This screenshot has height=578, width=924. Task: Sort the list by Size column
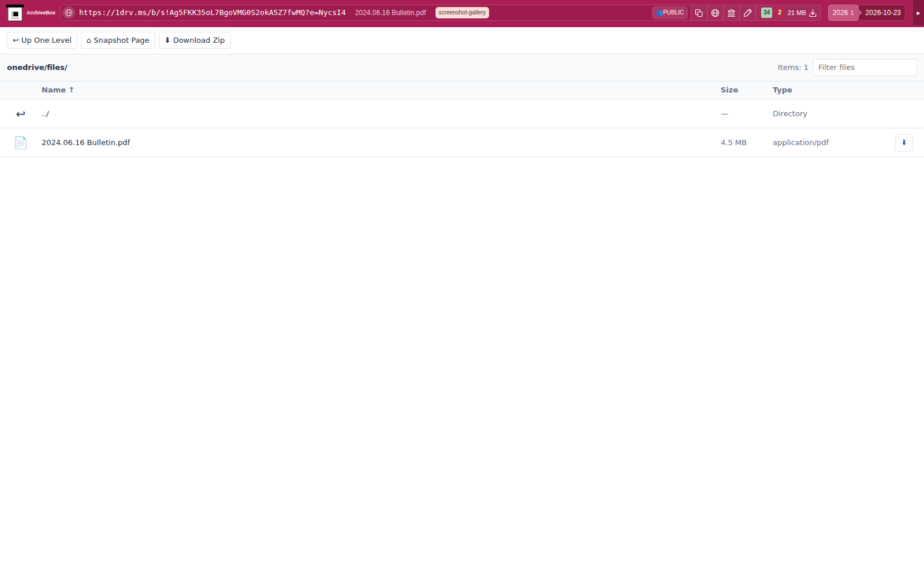click(x=729, y=90)
